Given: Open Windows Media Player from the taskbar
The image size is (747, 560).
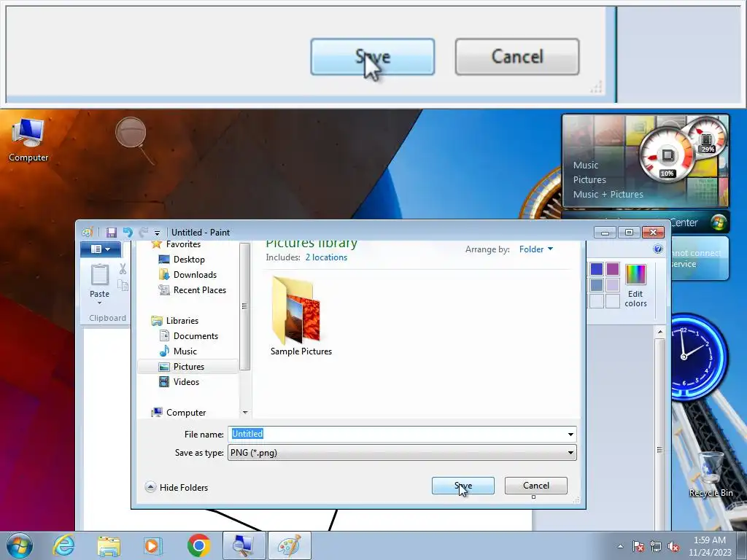Looking at the screenshot, I should click(153, 545).
